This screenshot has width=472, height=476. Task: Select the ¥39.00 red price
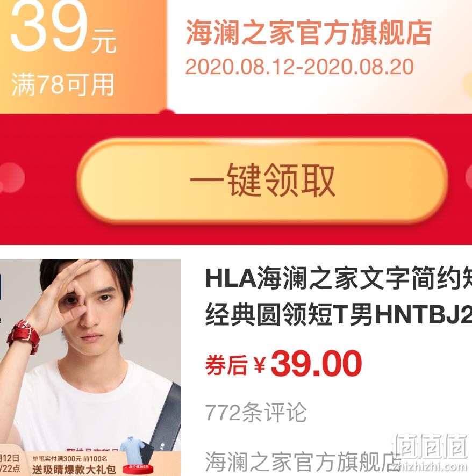307,364
